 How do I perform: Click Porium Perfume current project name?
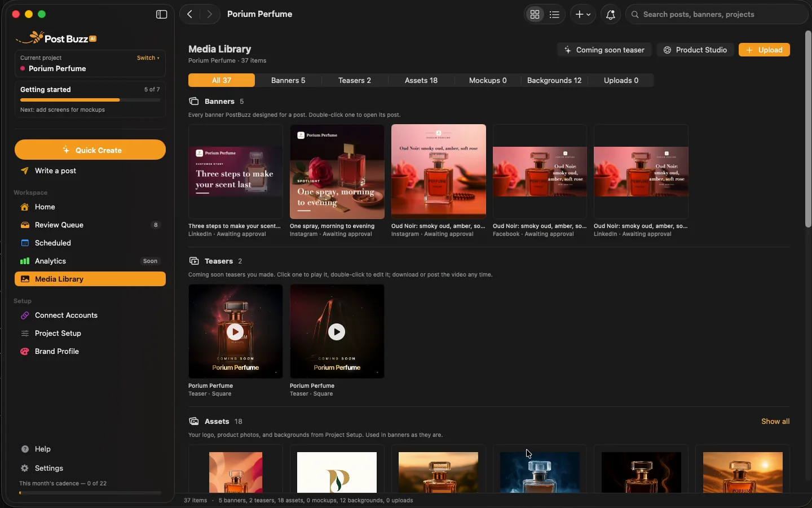click(58, 69)
